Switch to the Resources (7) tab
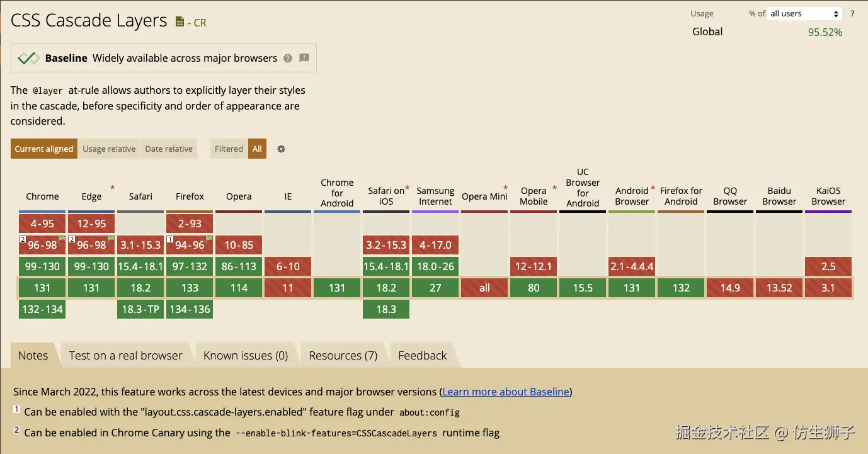Image resolution: width=868 pixels, height=454 pixels. click(x=344, y=355)
